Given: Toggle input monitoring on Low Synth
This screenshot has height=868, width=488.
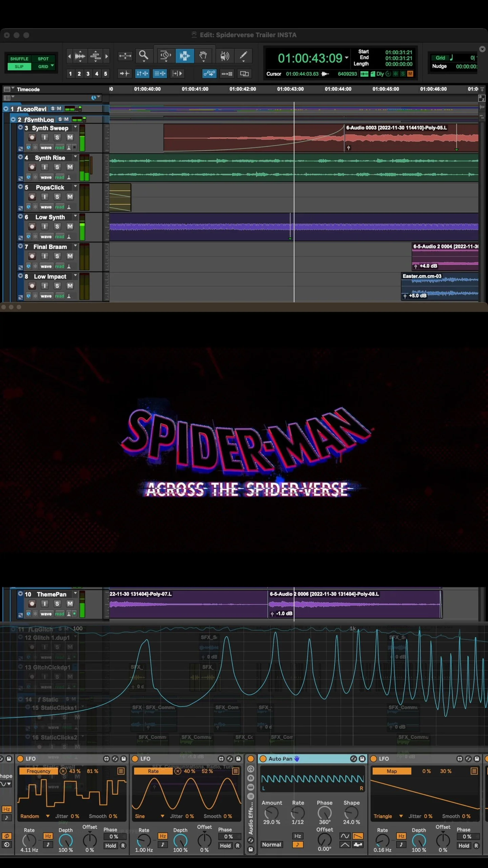Looking at the screenshot, I should [44, 226].
